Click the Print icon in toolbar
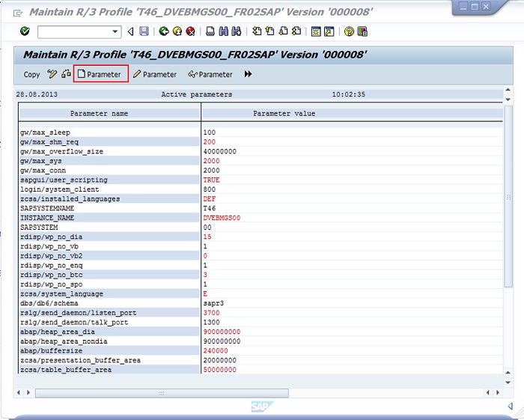Screen dimensions: 524x420 (x=210, y=31)
